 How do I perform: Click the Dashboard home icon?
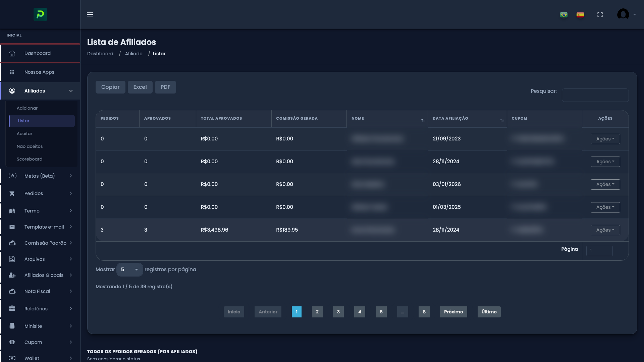(x=12, y=53)
